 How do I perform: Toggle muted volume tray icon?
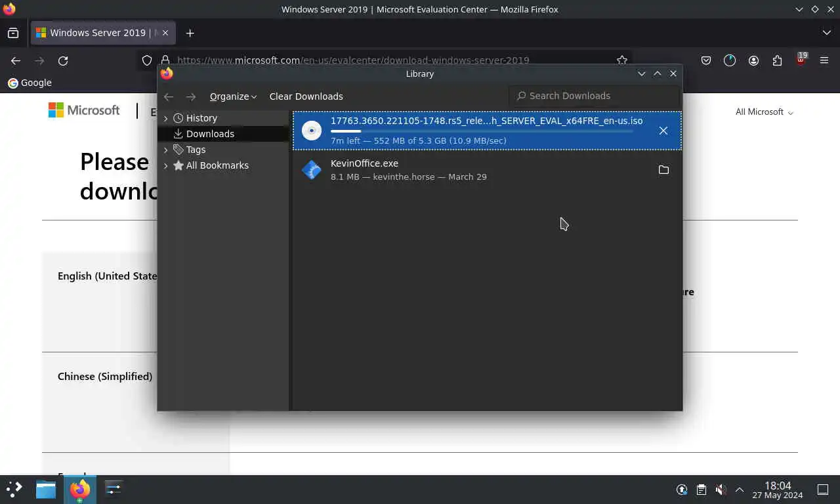pyautogui.click(x=721, y=490)
